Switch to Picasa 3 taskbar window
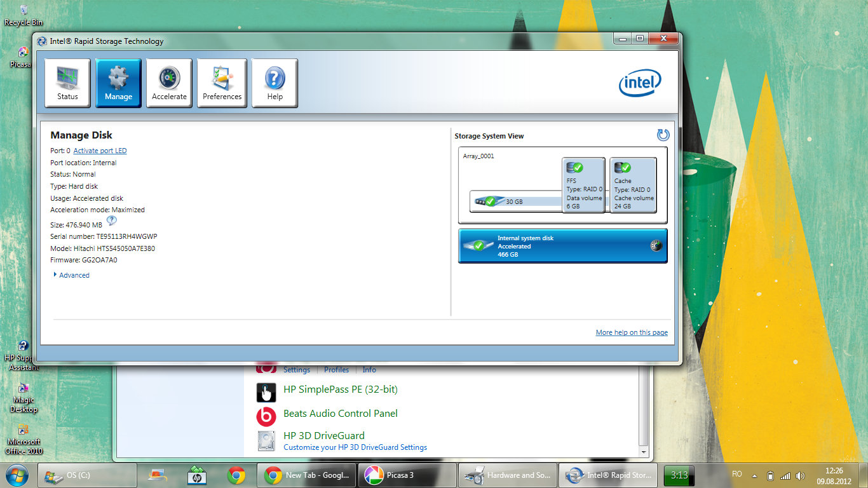 tap(408, 475)
